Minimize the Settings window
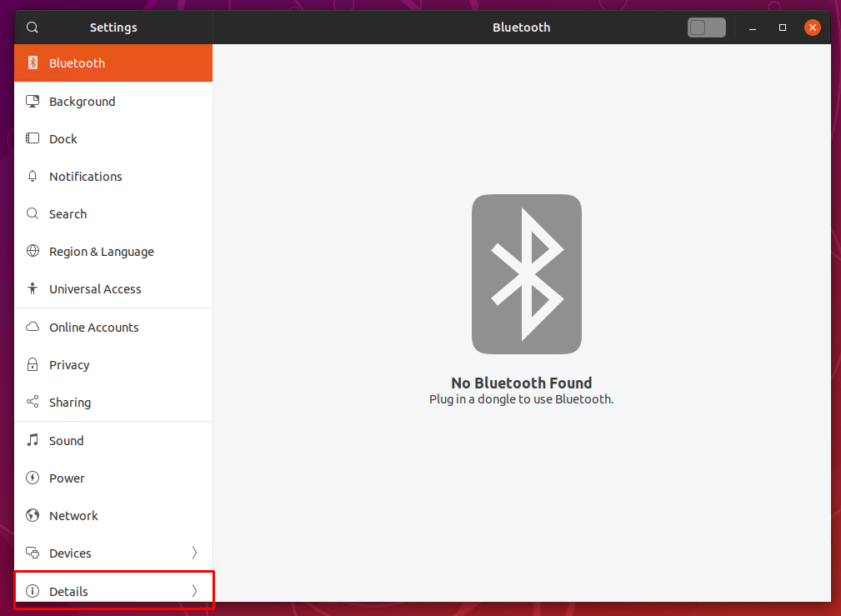Viewport: 841px width, 616px height. coord(753,28)
